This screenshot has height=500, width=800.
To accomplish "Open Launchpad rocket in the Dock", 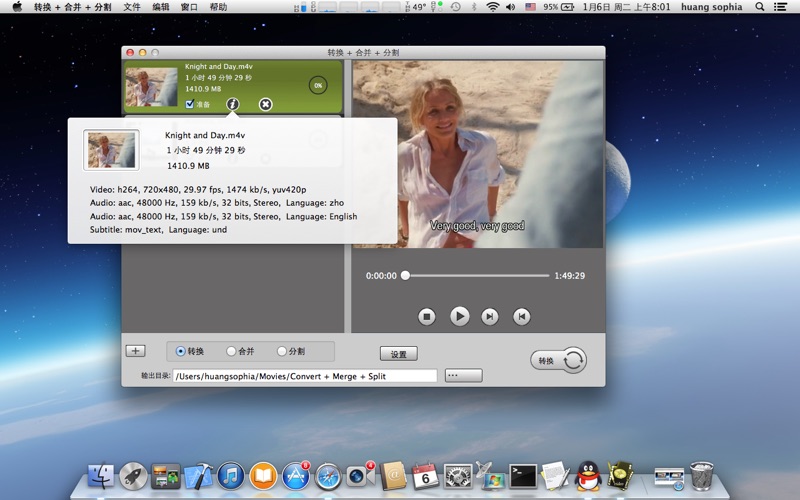I will pos(133,476).
